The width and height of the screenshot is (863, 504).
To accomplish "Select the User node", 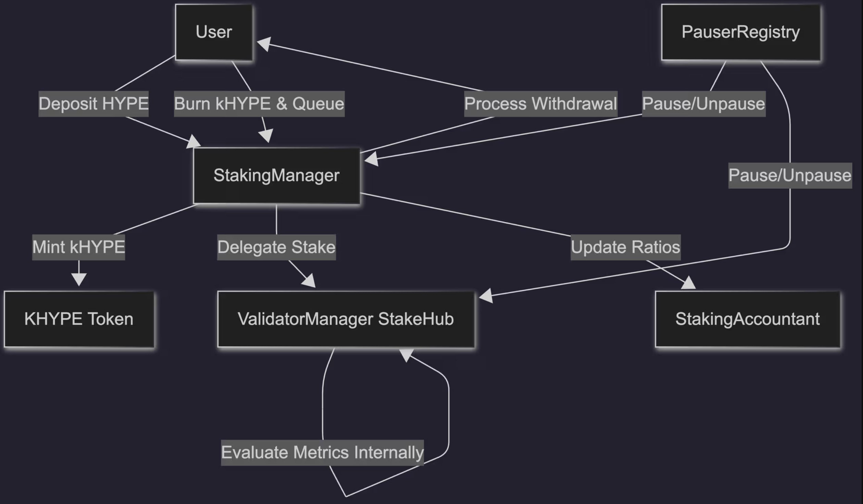I will tap(214, 32).
